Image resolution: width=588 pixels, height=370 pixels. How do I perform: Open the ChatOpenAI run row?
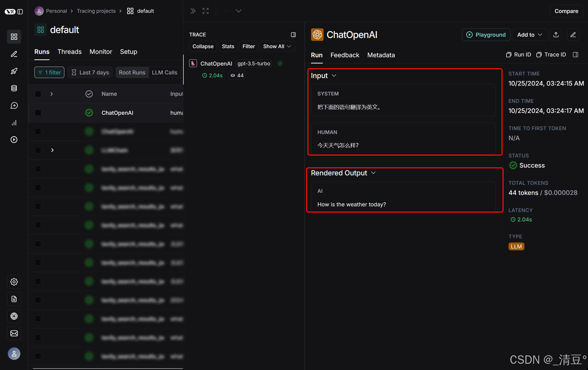[x=106, y=113]
